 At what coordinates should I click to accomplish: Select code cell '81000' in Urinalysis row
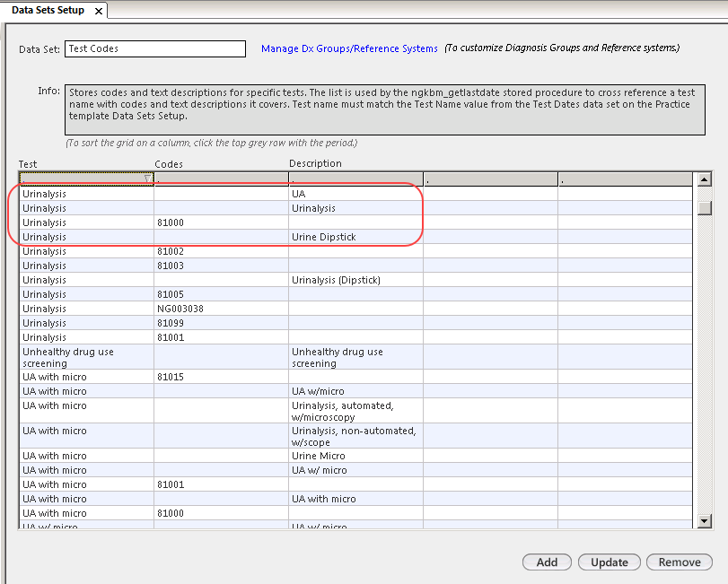221,222
